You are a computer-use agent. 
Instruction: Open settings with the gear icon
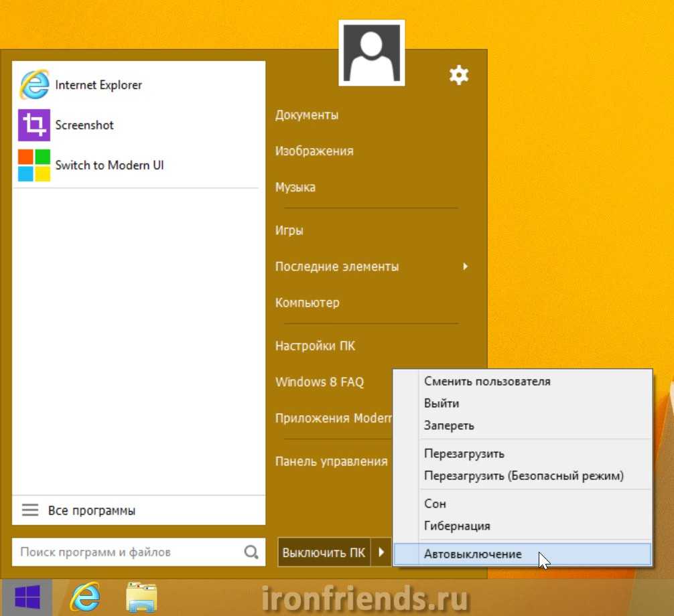click(x=459, y=76)
